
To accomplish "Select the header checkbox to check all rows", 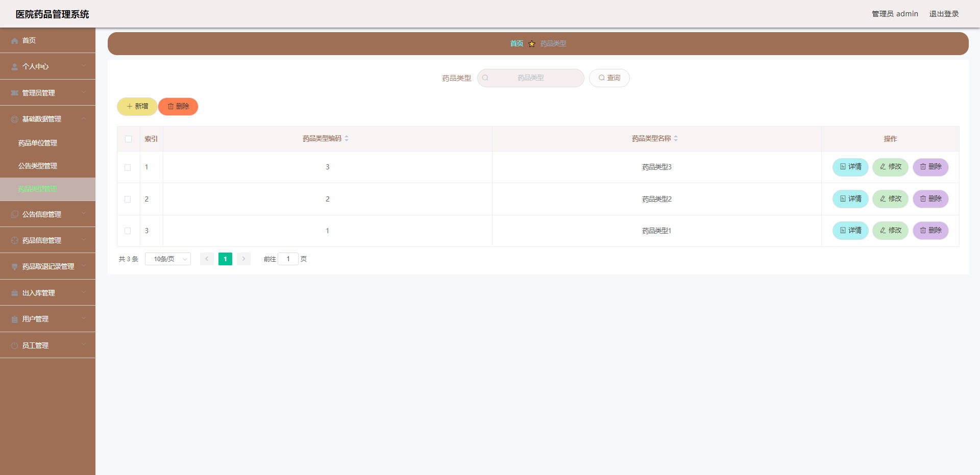I will coord(128,139).
